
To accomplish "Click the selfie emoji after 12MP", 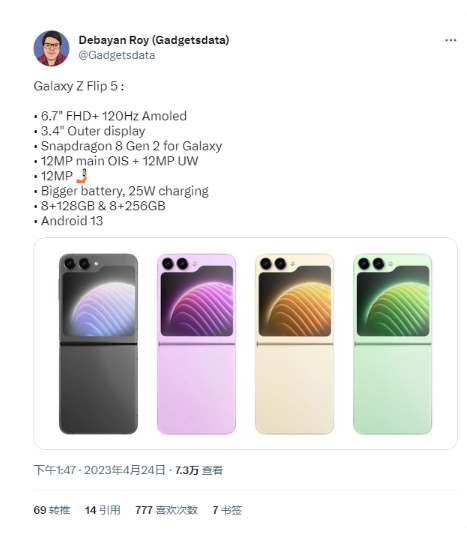I will pos(82,176).
